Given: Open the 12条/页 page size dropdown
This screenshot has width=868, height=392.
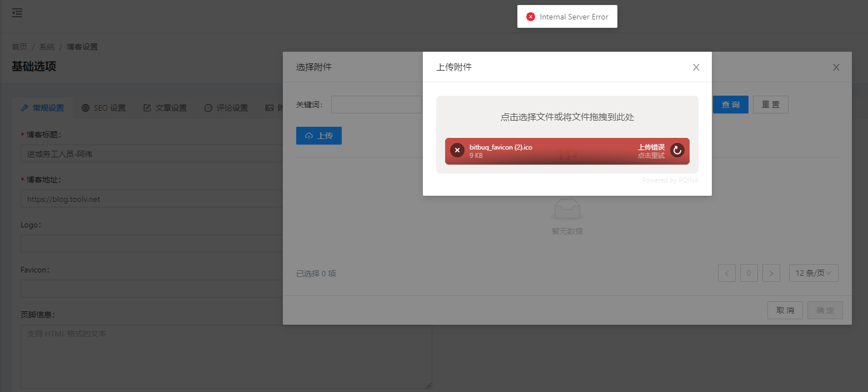Looking at the screenshot, I should [x=814, y=273].
